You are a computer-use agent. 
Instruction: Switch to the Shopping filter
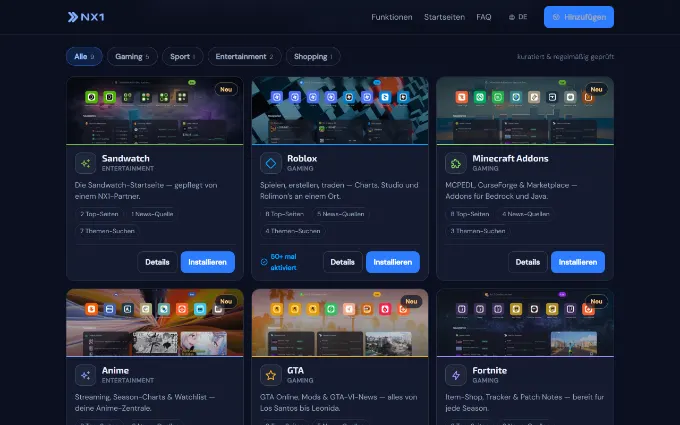pos(313,56)
